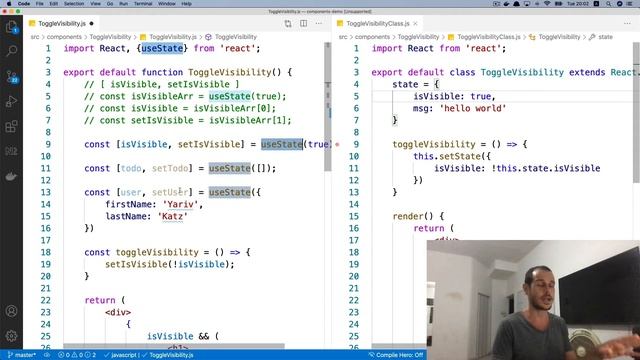Click macOS Spotlight search icon
The height and width of the screenshot is (360, 640).
click(x=608, y=4)
